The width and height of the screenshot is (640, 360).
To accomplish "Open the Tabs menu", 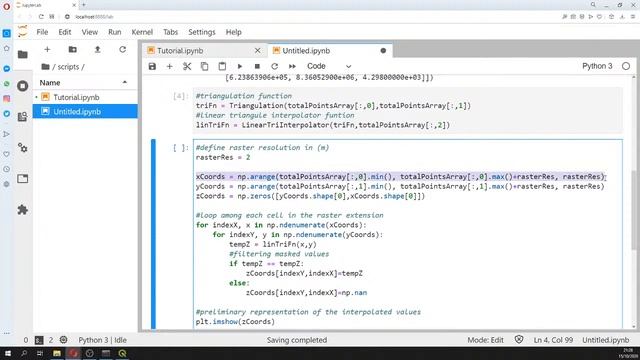I will point(170,32).
